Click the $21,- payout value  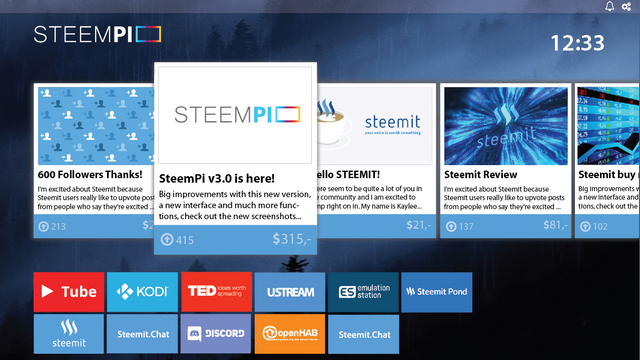pos(419,225)
